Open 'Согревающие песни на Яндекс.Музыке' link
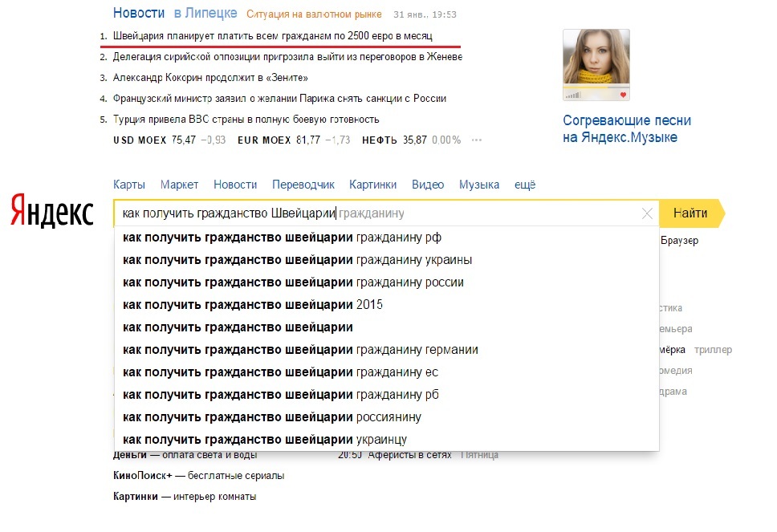This screenshot has width=777, height=532. pyautogui.click(x=627, y=129)
